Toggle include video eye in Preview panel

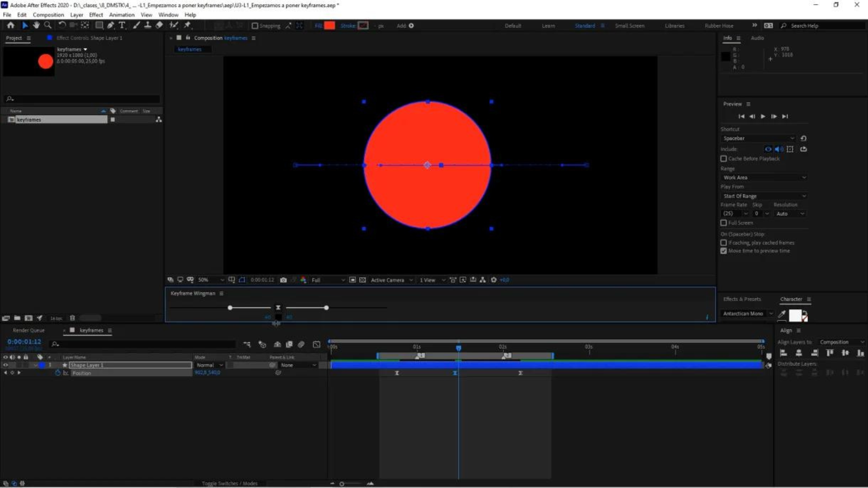click(x=768, y=149)
